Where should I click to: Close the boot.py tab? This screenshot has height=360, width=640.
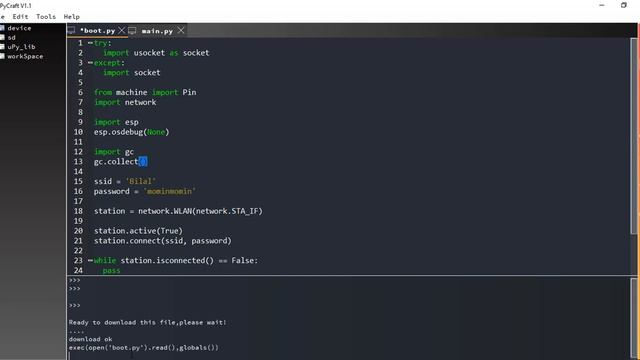click(x=122, y=31)
